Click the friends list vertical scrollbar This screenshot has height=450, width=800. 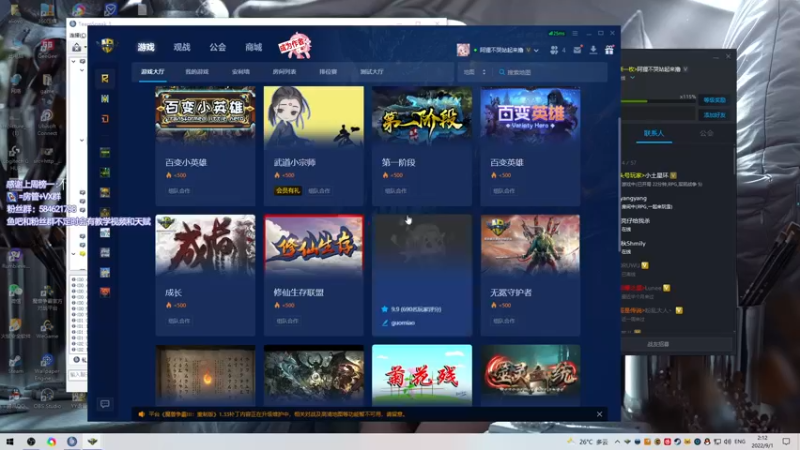734,163
